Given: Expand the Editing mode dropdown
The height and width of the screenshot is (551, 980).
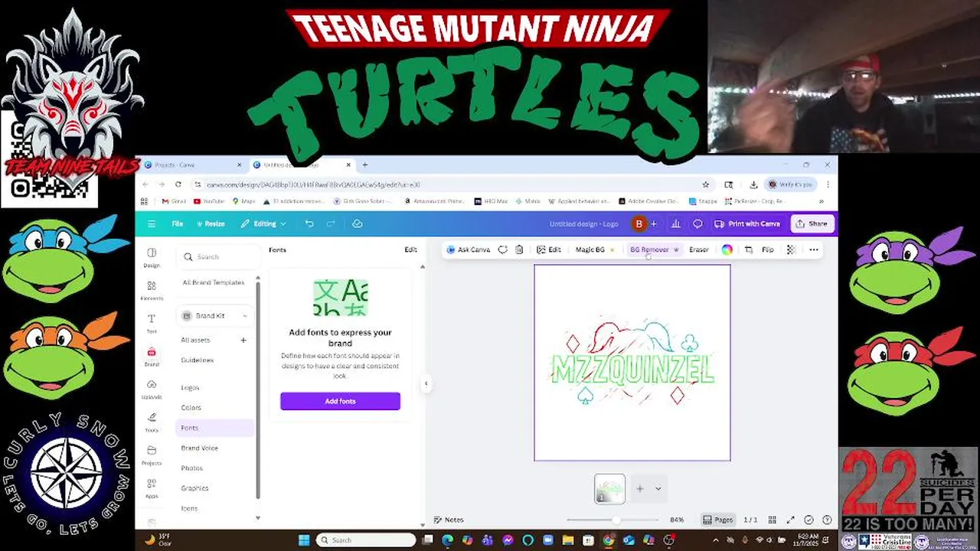Looking at the screenshot, I should [x=263, y=223].
